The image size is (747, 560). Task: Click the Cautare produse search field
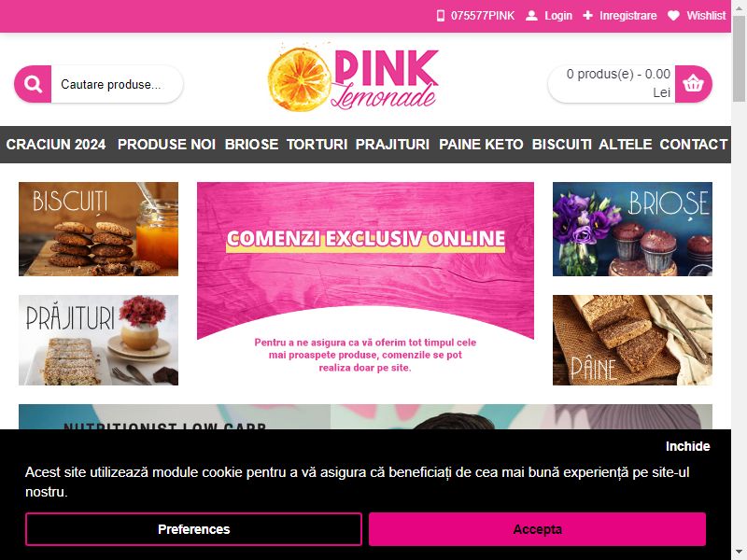click(117, 84)
